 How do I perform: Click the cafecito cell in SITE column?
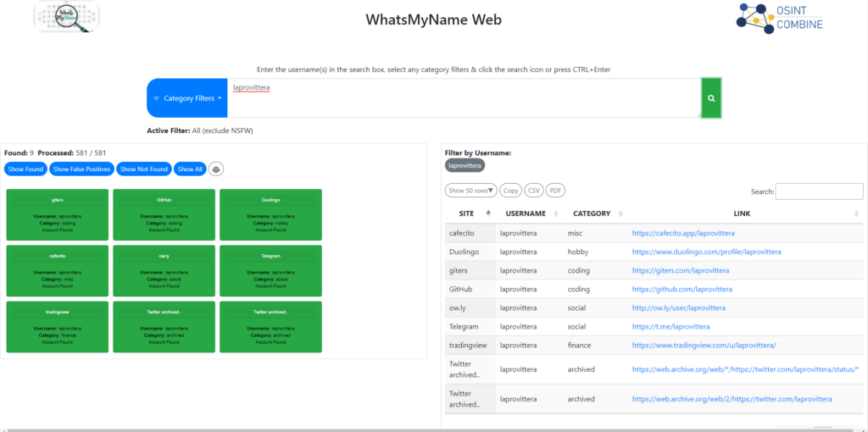(470, 234)
